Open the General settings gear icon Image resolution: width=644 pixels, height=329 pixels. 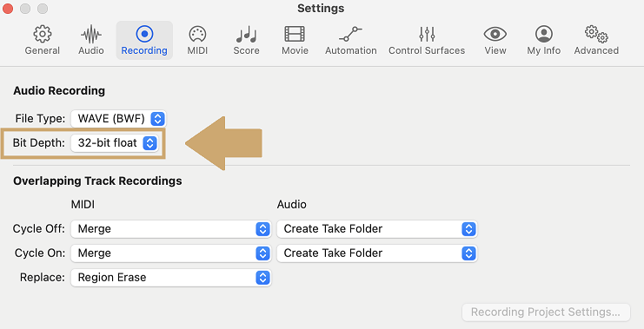point(43,40)
